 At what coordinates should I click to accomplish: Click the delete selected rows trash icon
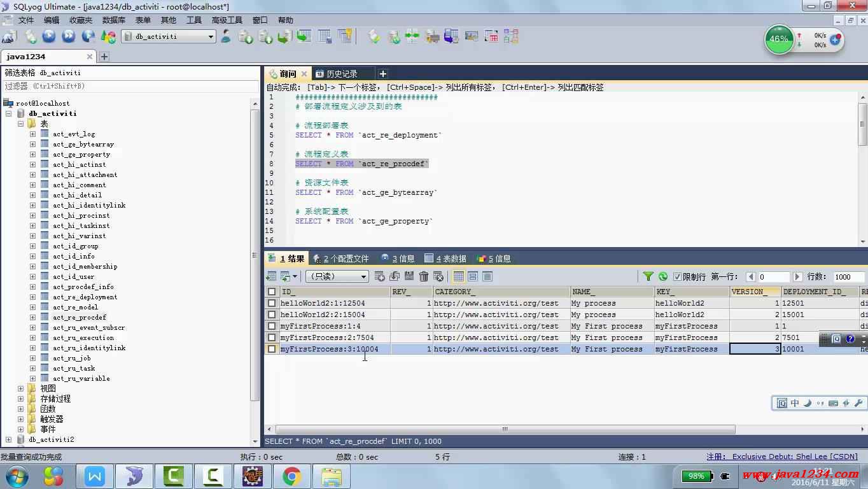pos(424,276)
